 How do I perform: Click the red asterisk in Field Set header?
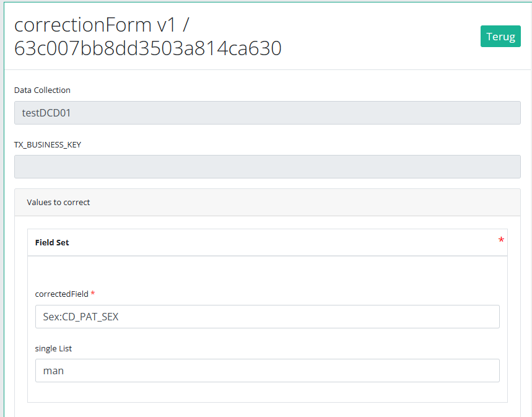coord(501,240)
